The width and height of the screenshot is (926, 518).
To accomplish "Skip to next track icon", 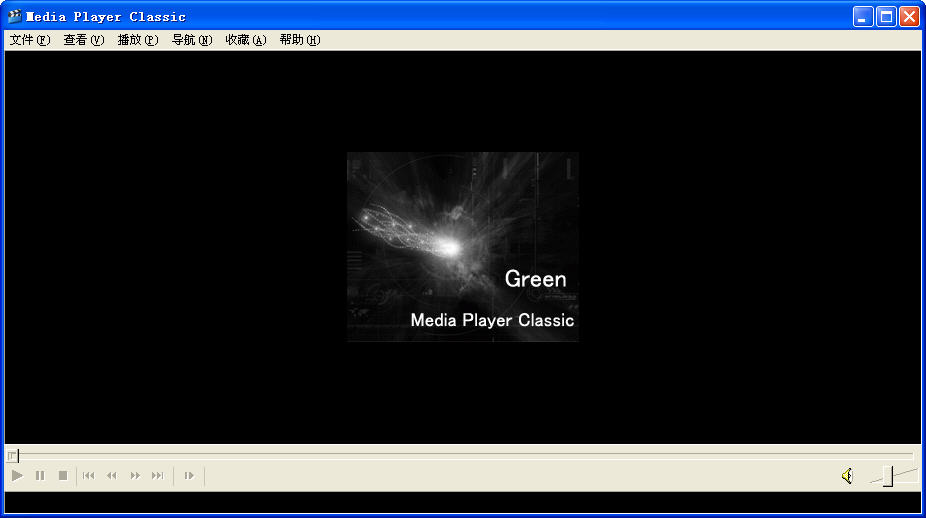I will tap(158, 476).
